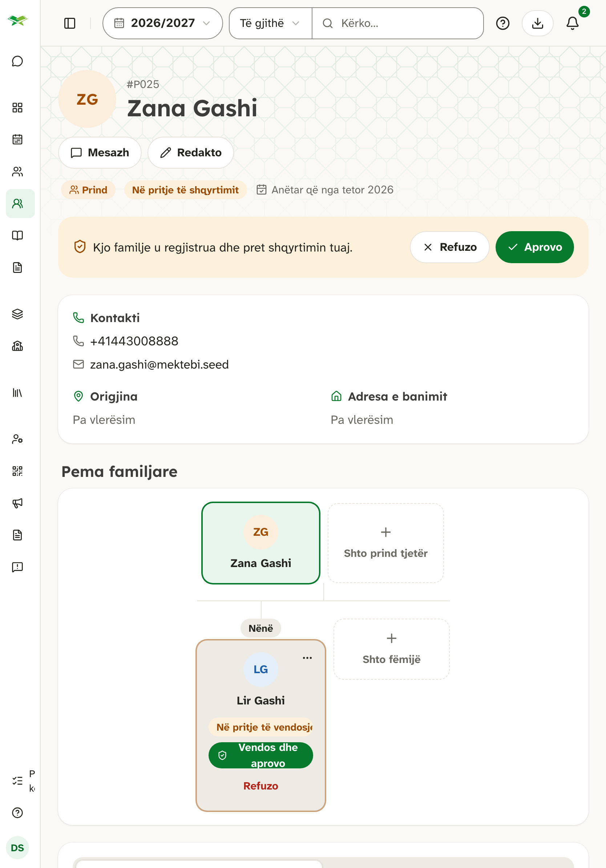Open the open-book icon in sidebar
Viewport: 606px width, 868px height.
[17, 236]
